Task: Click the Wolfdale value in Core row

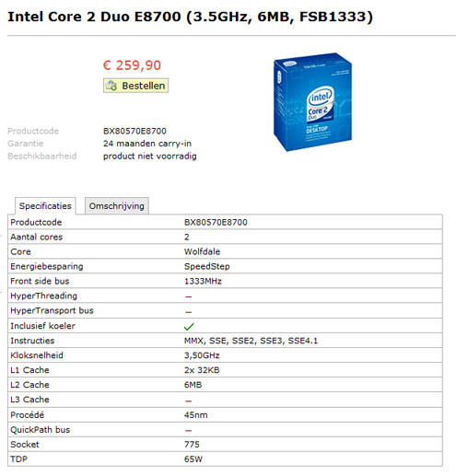Action: 202,251
